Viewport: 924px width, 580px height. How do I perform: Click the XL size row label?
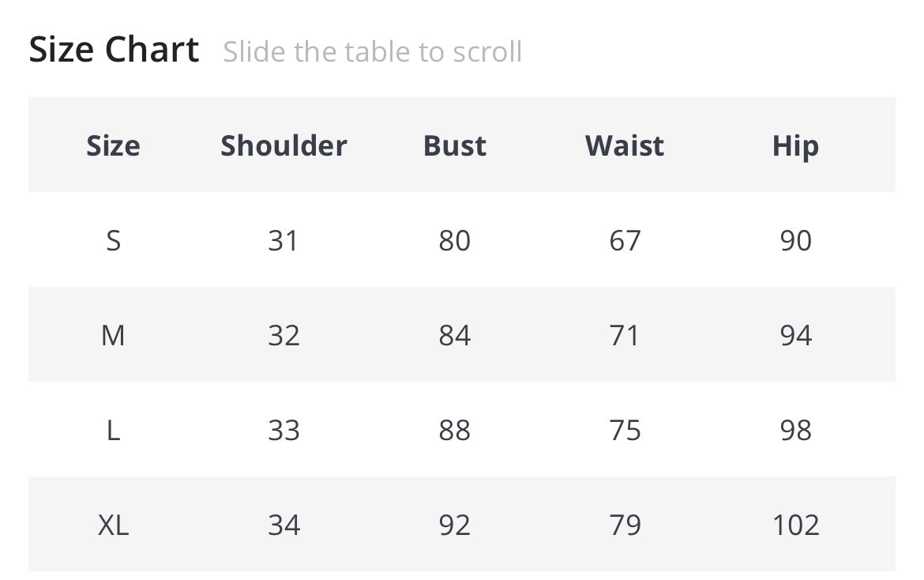coord(113,525)
